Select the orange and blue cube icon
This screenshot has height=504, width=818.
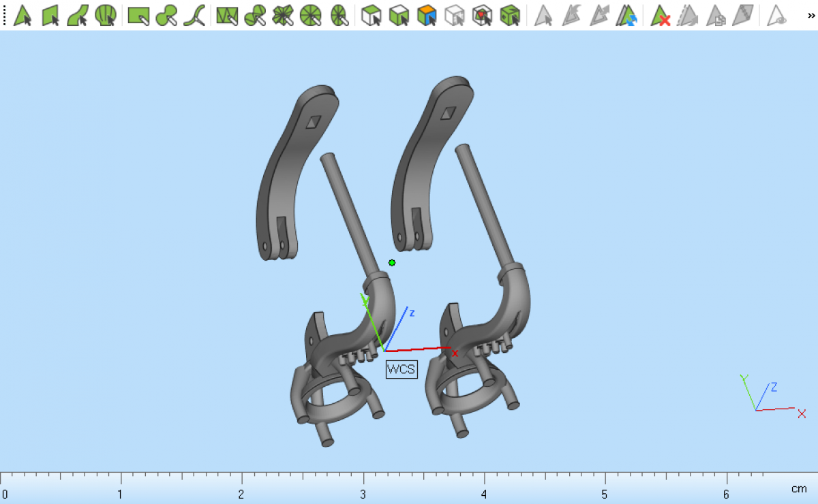tap(427, 15)
